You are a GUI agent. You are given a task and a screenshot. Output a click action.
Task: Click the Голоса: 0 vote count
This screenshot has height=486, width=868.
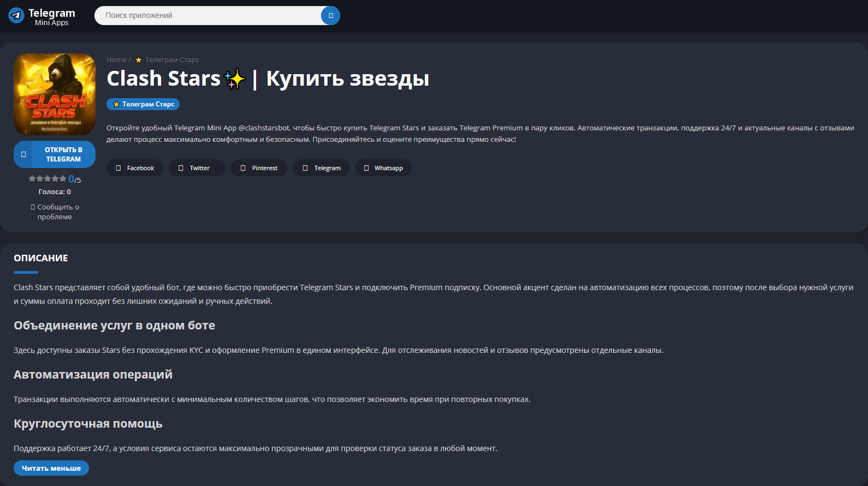[x=55, y=192]
